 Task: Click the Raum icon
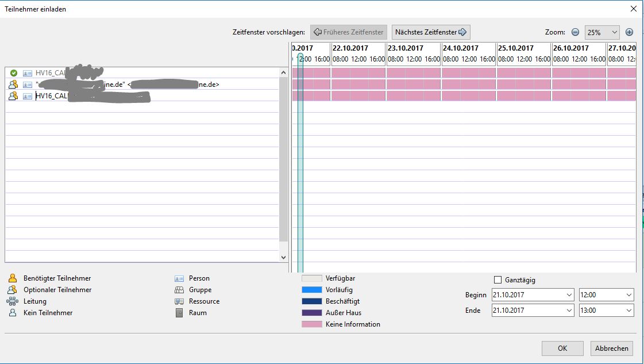pyautogui.click(x=179, y=312)
